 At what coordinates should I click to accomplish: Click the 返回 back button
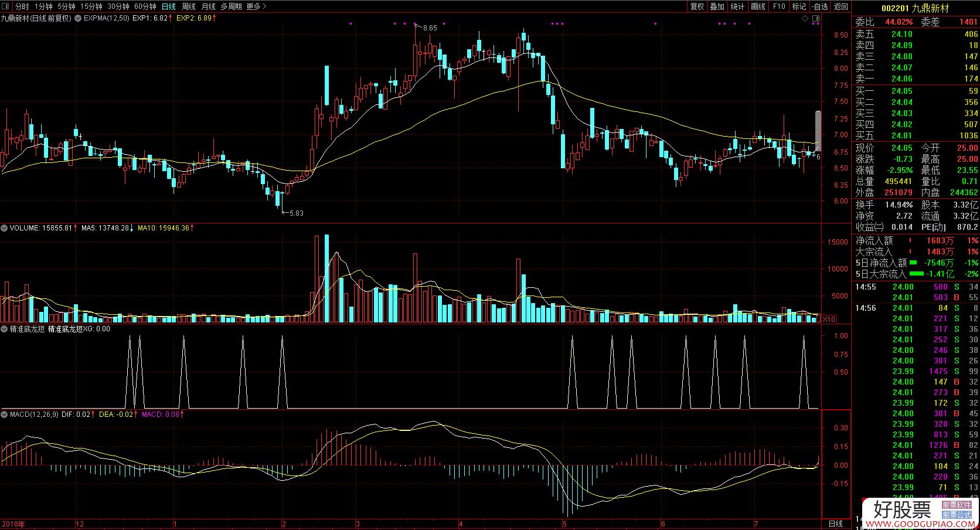click(841, 6)
